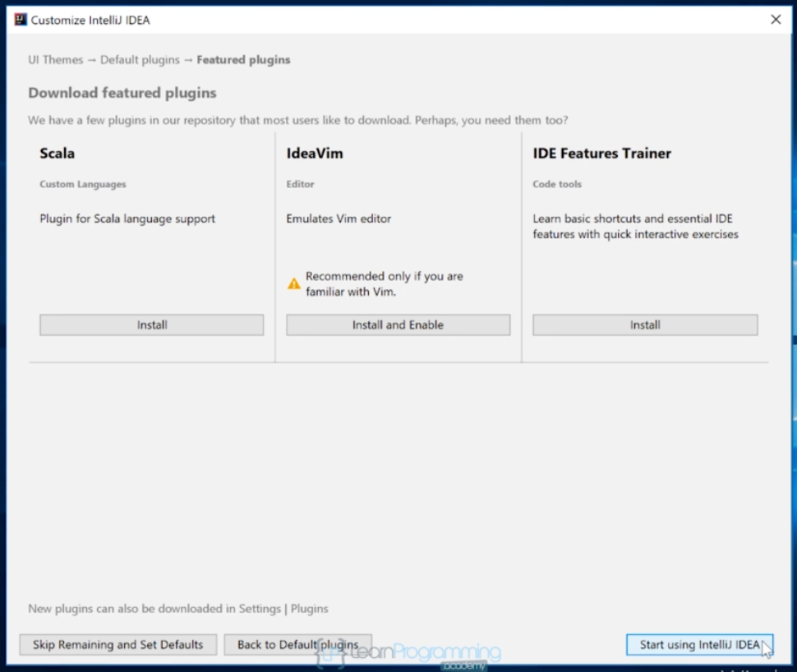Click Skip Remaining and Set Defaults
The height and width of the screenshot is (672, 797).
pos(118,645)
